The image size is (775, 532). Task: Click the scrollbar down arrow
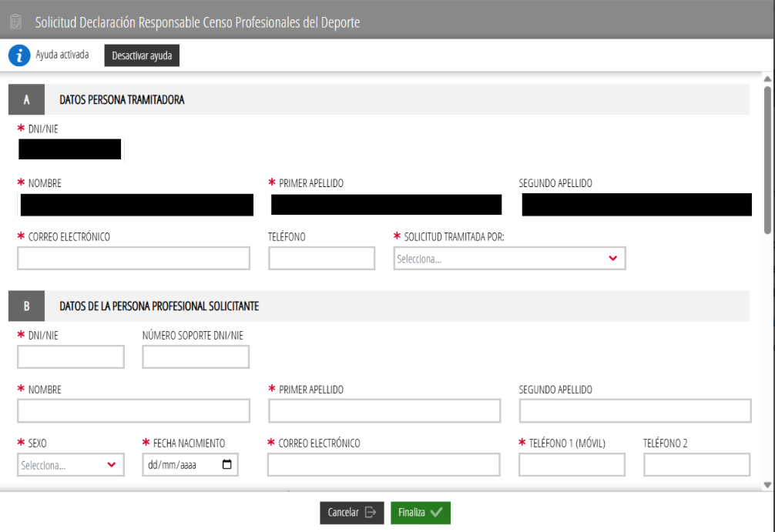[x=767, y=484]
